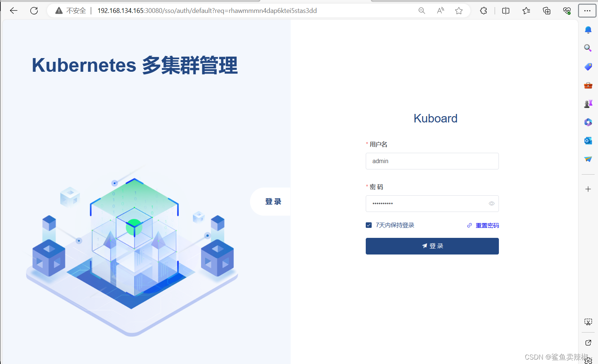Toggle the split screen icon
Viewport: 598px width, 364px height.
click(x=506, y=11)
